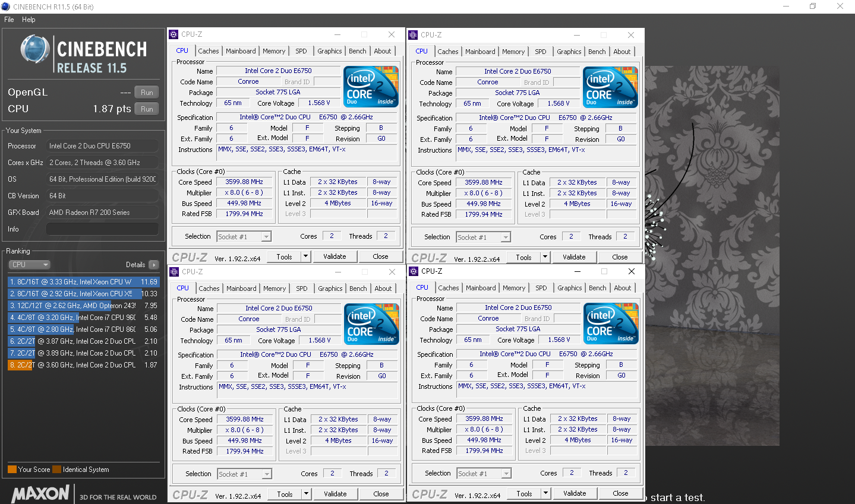Screen dimensions: 855x504
Task: Open the File menu in Cinebench
Action: tap(9, 20)
